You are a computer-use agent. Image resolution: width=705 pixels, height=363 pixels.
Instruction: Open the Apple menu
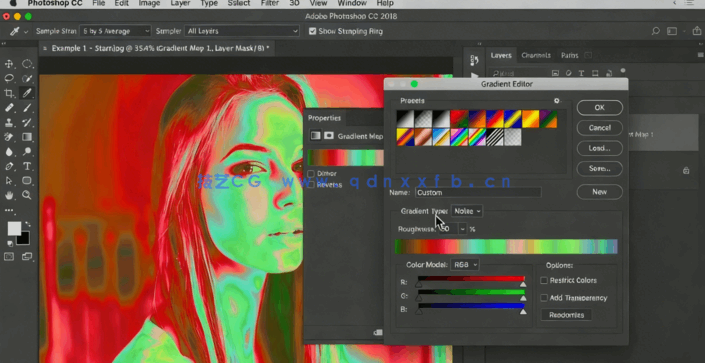(13, 4)
